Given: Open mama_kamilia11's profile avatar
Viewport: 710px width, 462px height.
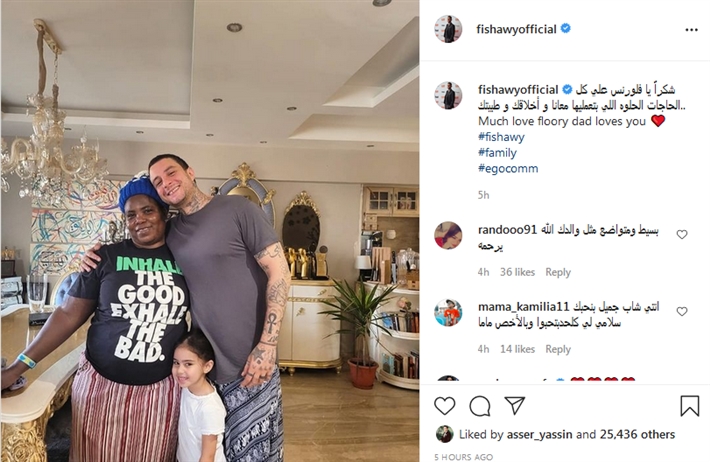Looking at the screenshot, I should click(x=448, y=313).
